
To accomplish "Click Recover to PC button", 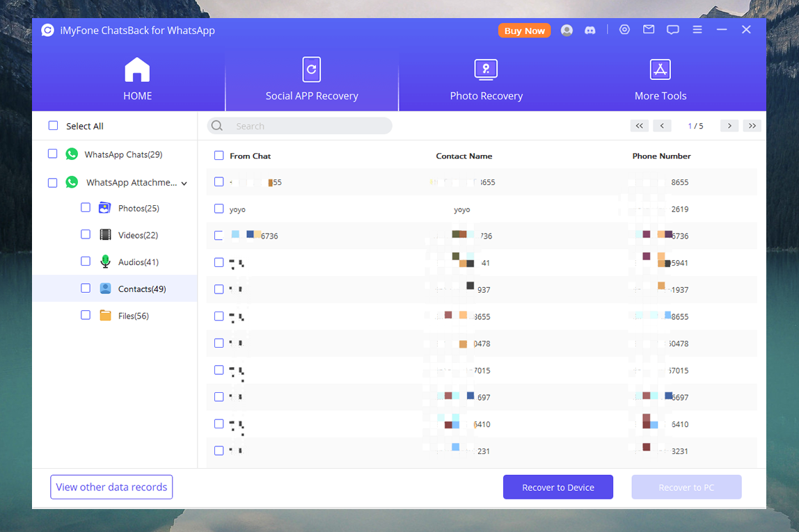I will [686, 487].
